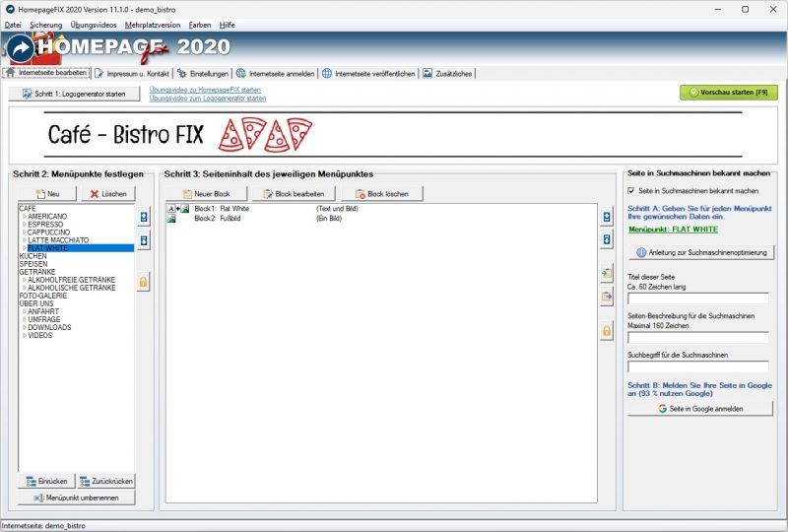Move the selected menu item down

144,240
